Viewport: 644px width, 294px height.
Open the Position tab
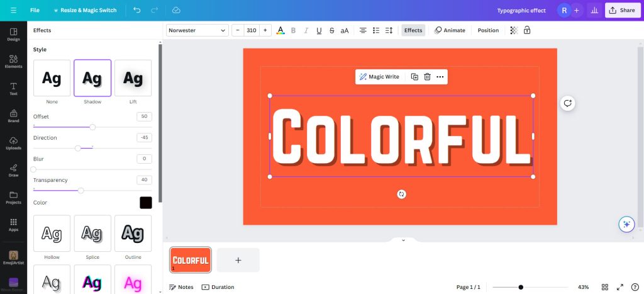point(488,30)
